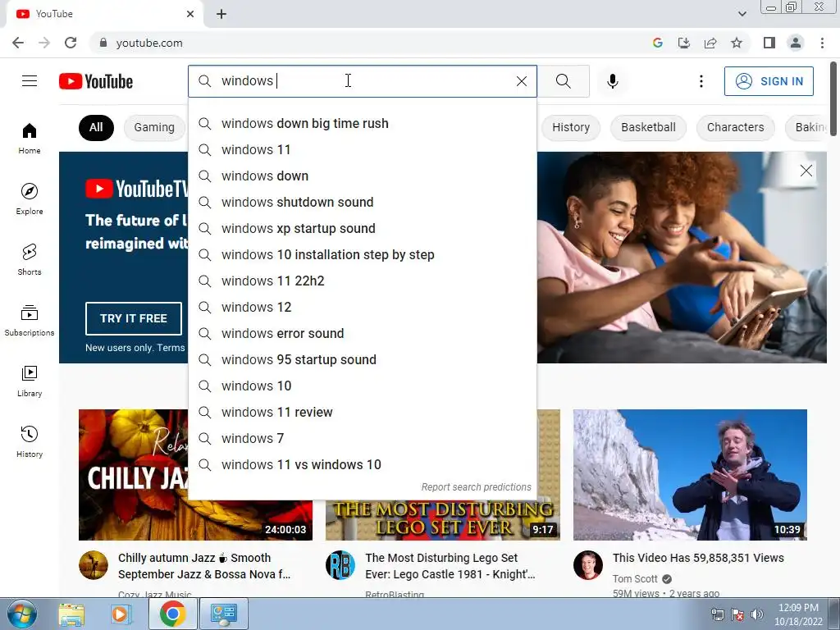Viewport: 840px width, 630px height.
Task: Select the Gaming filter chip
Action: 154,127
